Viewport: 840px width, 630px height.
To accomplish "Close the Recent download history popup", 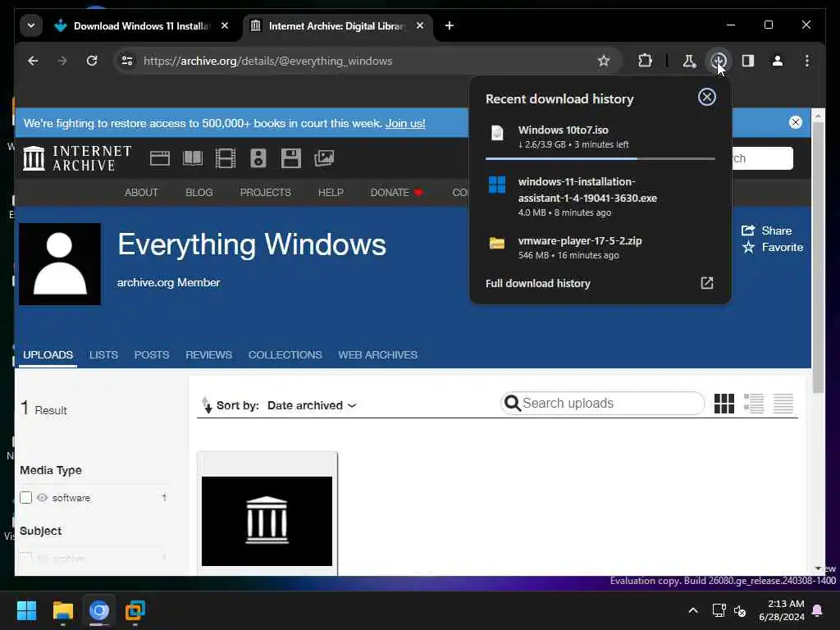I will point(706,97).
